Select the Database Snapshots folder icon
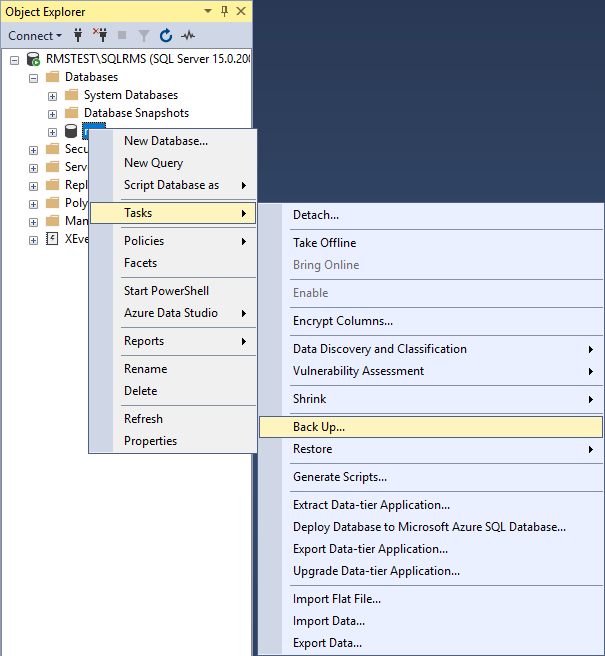 (x=72, y=113)
